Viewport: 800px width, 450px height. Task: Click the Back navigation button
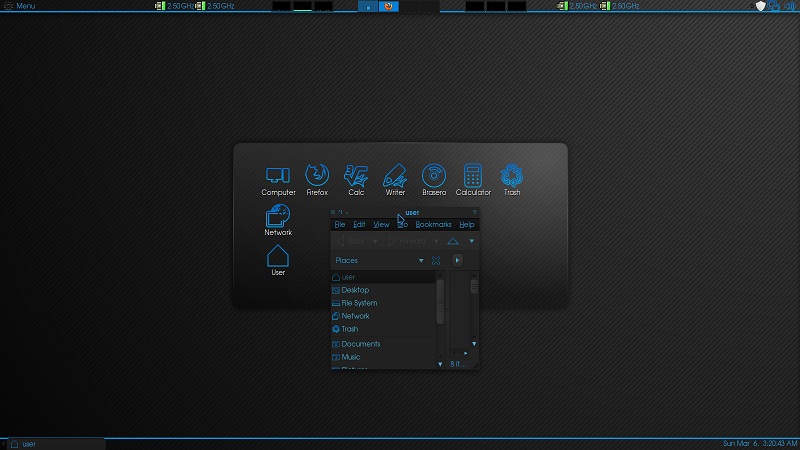[x=351, y=241]
